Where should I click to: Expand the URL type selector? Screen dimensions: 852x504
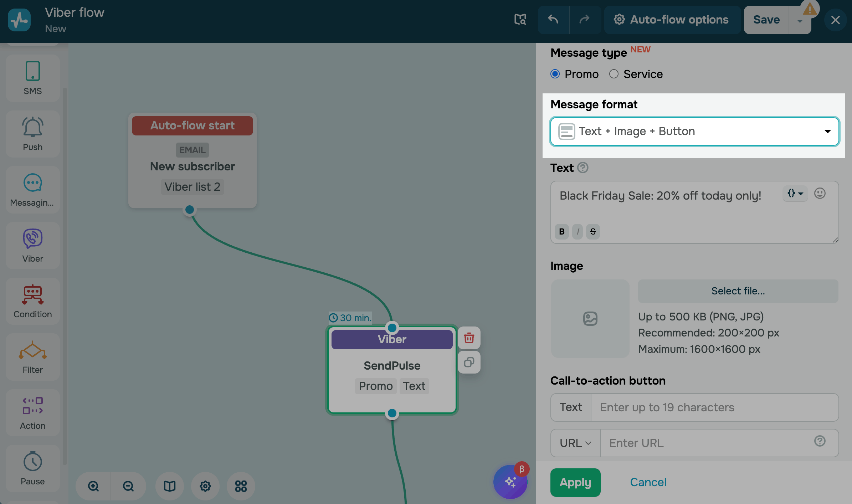click(x=575, y=443)
